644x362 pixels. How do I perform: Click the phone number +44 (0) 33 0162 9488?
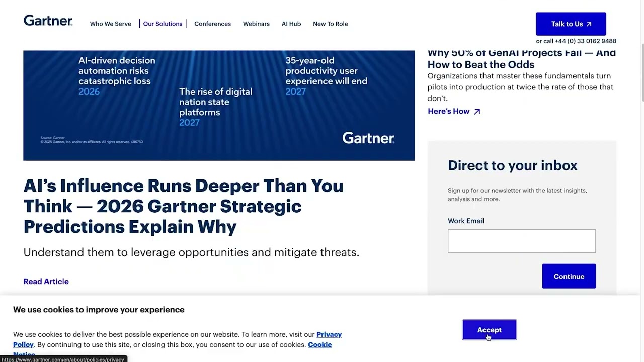[x=586, y=41]
